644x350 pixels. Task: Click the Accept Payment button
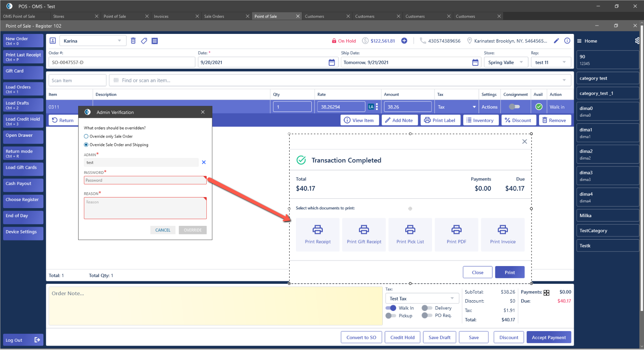coord(549,337)
